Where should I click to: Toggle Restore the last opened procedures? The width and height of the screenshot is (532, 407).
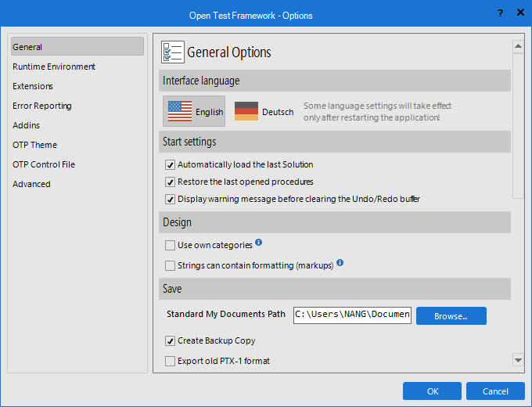click(170, 182)
